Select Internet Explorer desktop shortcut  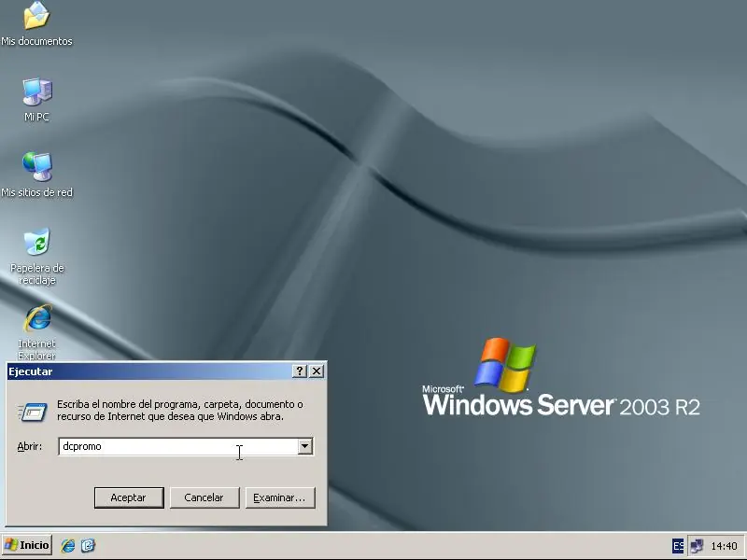point(36,332)
